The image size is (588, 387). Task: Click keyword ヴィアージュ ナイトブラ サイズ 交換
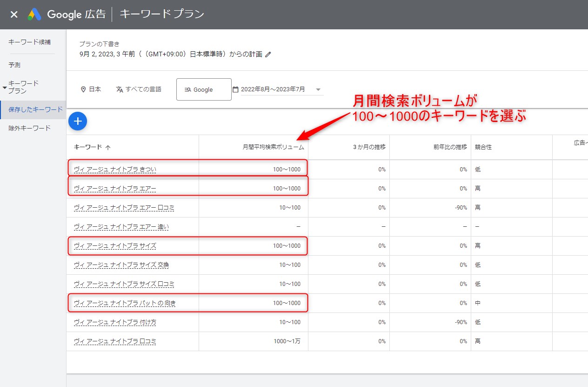121,265
